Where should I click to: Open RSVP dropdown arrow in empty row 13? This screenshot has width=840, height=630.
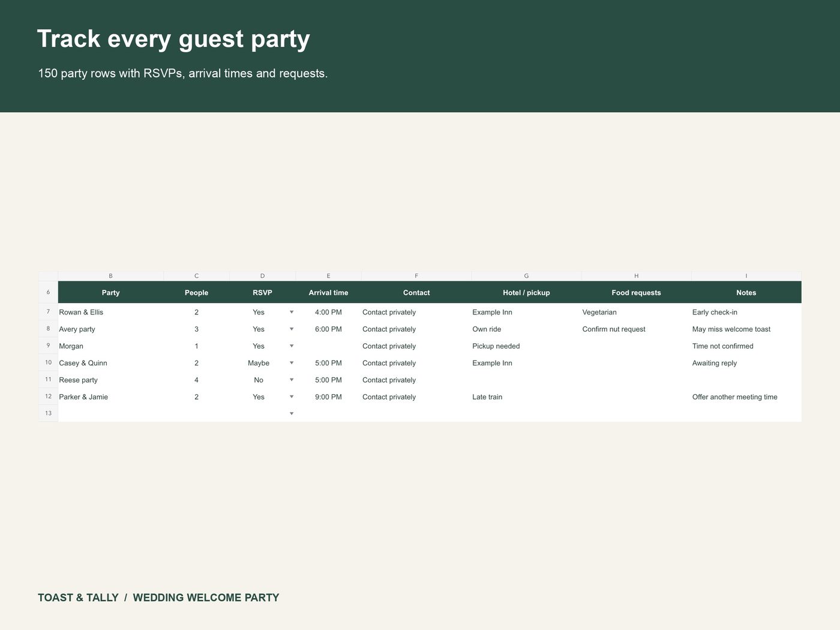point(292,413)
